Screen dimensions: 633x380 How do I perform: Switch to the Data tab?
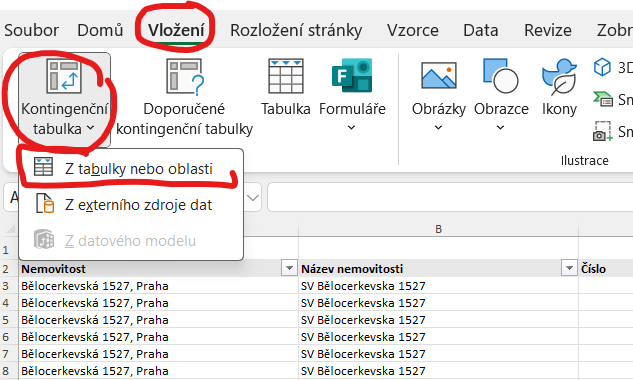coord(480,30)
